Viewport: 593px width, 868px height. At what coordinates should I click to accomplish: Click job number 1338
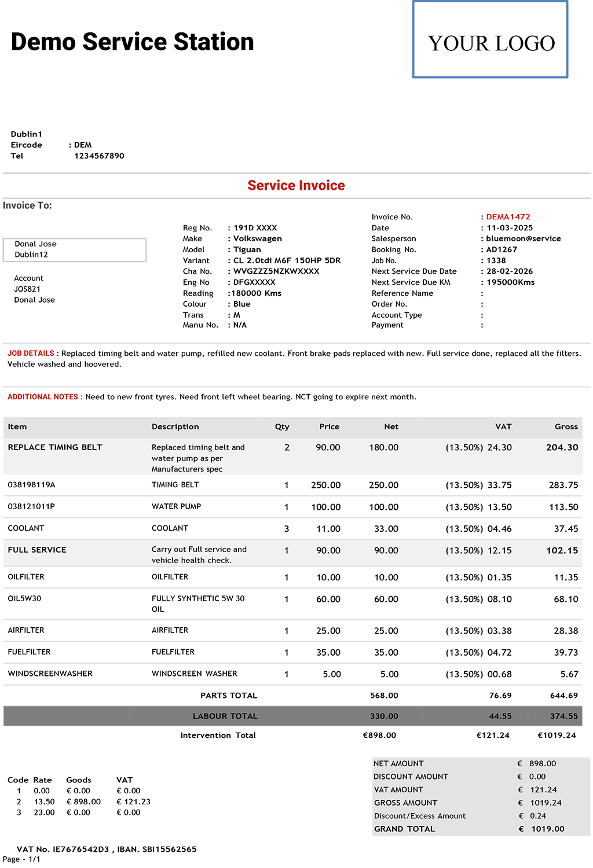tap(496, 260)
